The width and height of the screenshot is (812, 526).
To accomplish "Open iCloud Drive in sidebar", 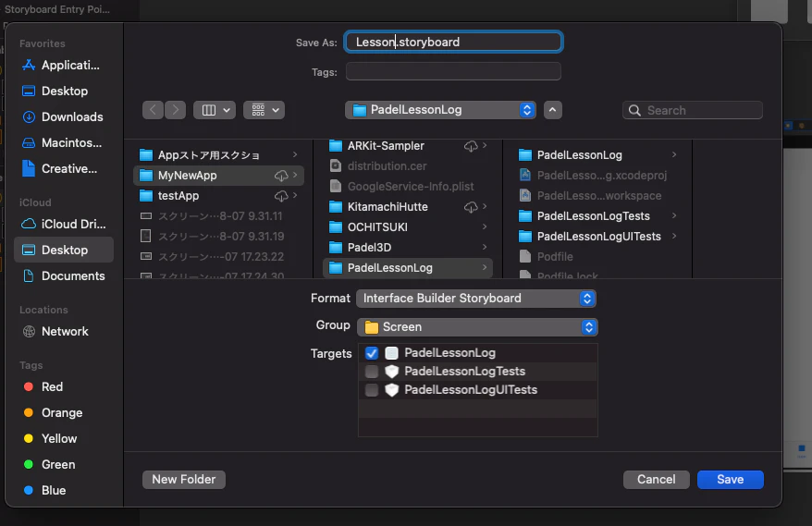I will pyautogui.click(x=64, y=224).
